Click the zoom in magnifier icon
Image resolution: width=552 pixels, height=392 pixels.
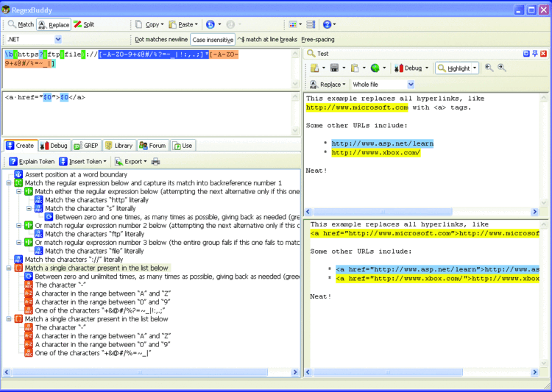[502, 68]
